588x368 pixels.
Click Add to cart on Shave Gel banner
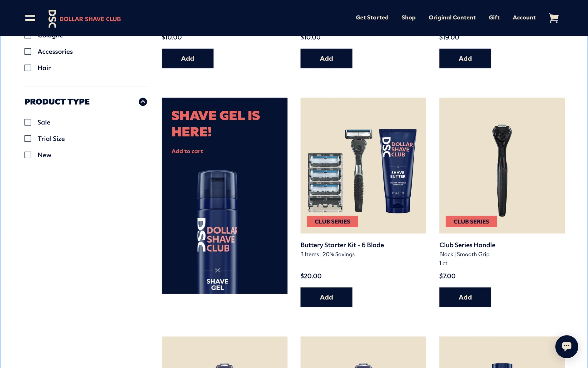[x=187, y=151]
